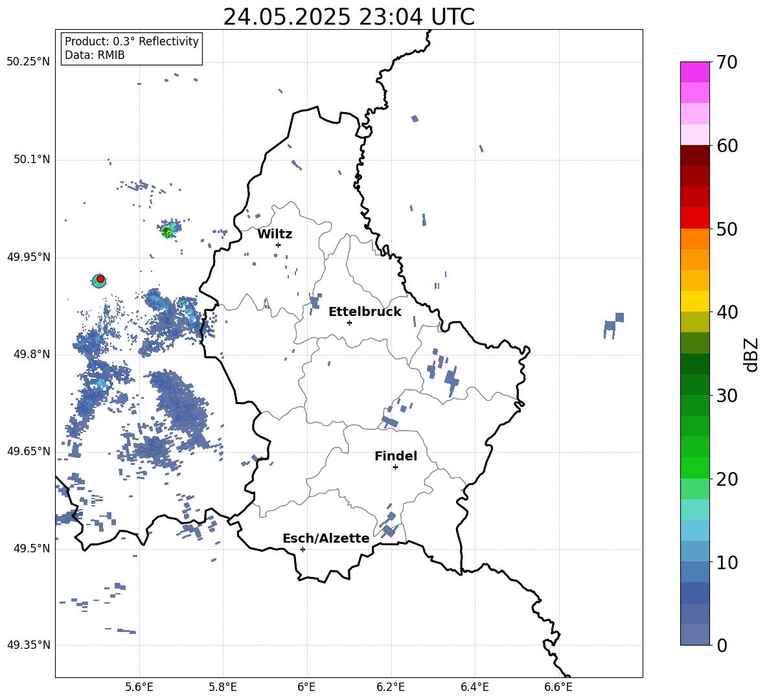Click the dBZ colorbar axis label
The height and width of the screenshot is (700, 767).
click(x=750, y=354)
